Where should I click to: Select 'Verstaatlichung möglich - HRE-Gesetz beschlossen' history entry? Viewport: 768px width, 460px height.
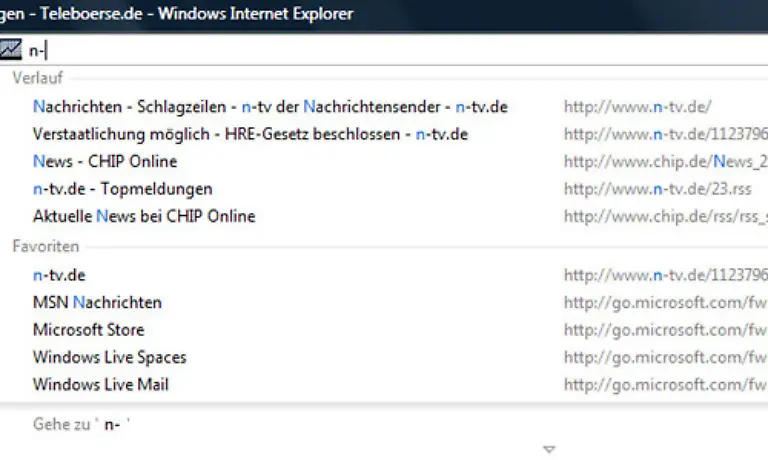pos(250,134)
